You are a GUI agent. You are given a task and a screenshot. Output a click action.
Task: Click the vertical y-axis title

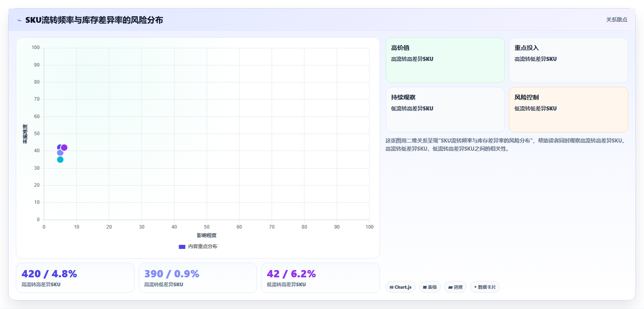(25, 134)
